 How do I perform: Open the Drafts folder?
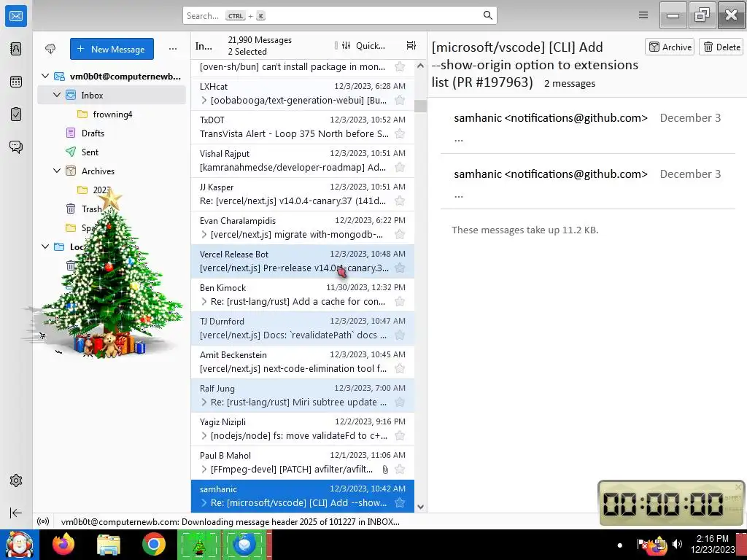(112, 133)
